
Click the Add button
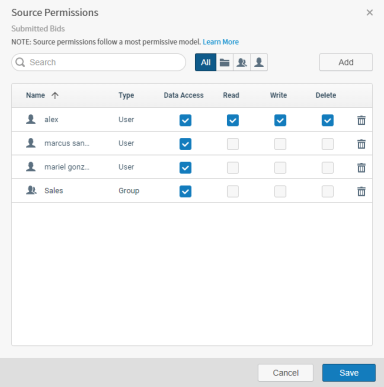[346, 62]
